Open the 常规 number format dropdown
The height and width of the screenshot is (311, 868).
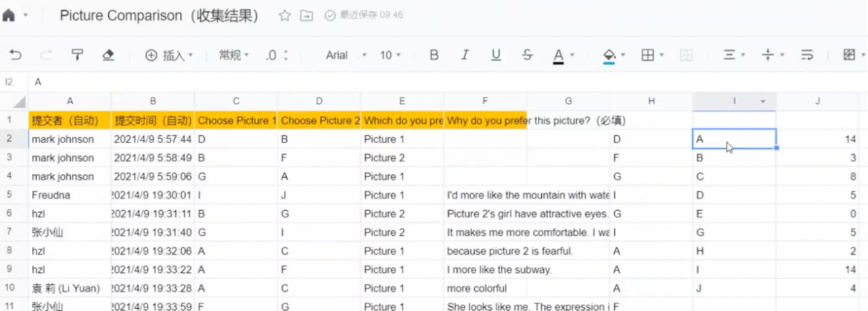click(234, 55)
